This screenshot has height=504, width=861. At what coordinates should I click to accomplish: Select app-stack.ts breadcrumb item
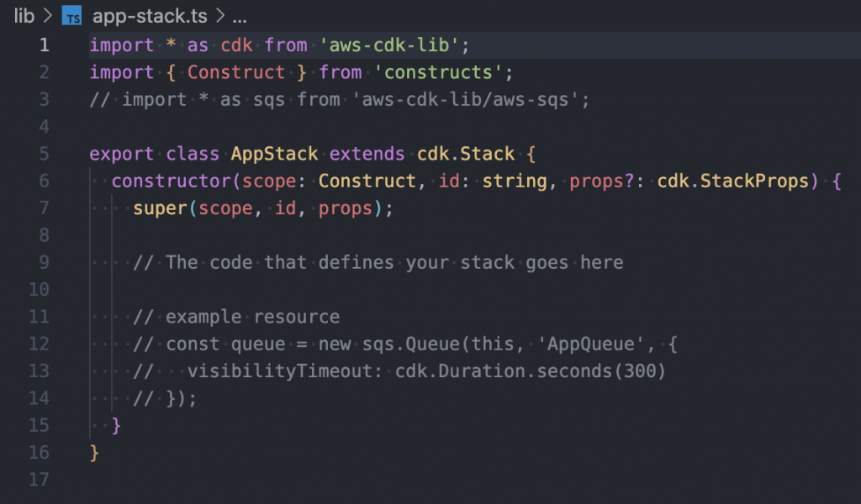150,16
